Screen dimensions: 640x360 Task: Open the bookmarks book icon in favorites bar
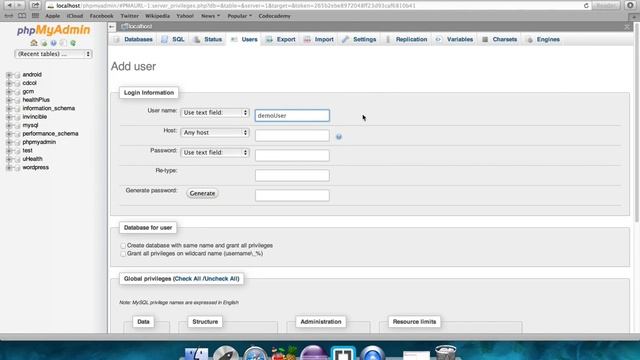point(22,16)
